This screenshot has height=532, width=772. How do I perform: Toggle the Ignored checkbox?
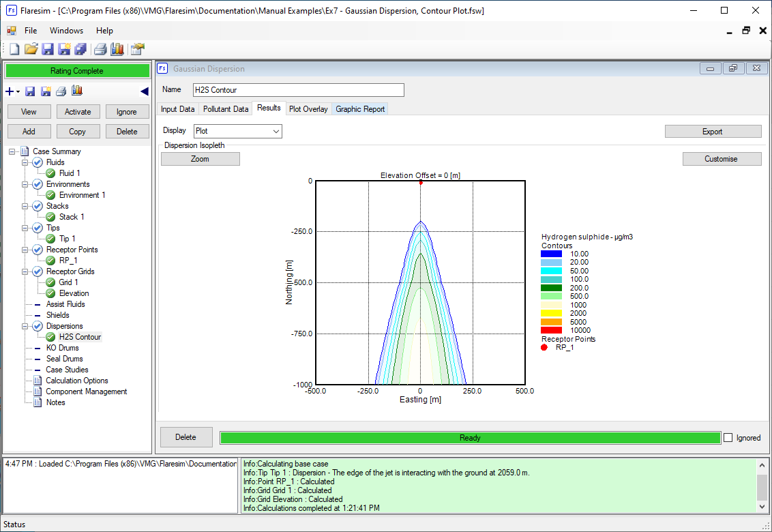[x=728, y=437]
